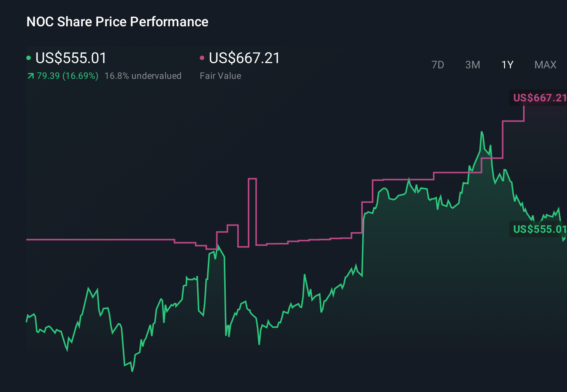Toggle the pink Fair Value legend dot
This screenshot has width=567, height=392.
[202, 58]
